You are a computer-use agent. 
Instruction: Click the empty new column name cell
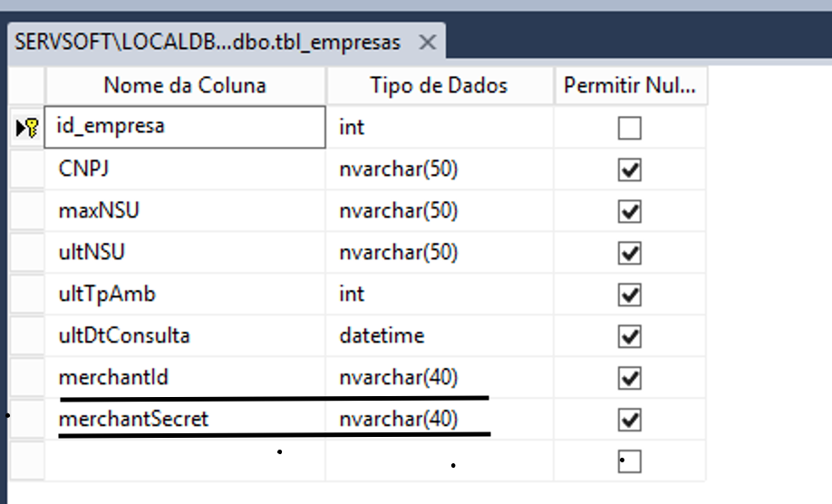186,461
